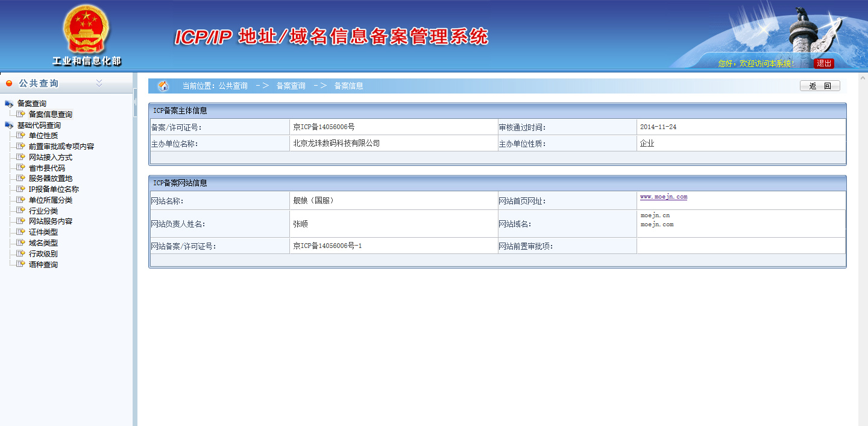Click the red dot beside 公共查询
The width and height of the screenshot is (868, 426).
click(x=9, y=84)
